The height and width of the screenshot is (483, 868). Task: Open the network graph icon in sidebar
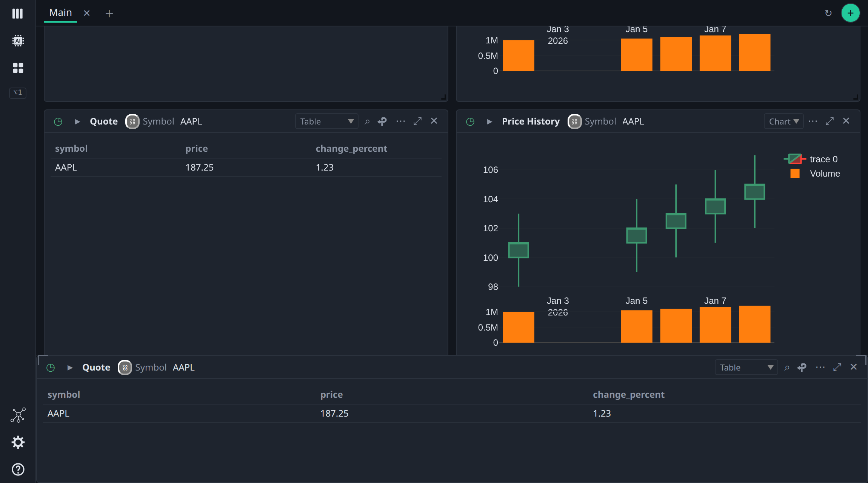(18, 415)
